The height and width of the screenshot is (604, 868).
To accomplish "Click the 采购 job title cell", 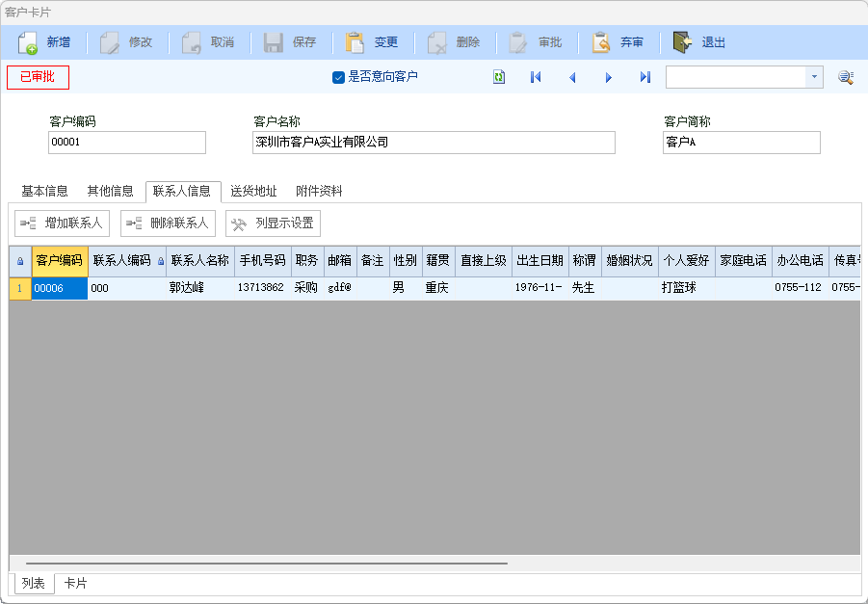I will 307,288.
